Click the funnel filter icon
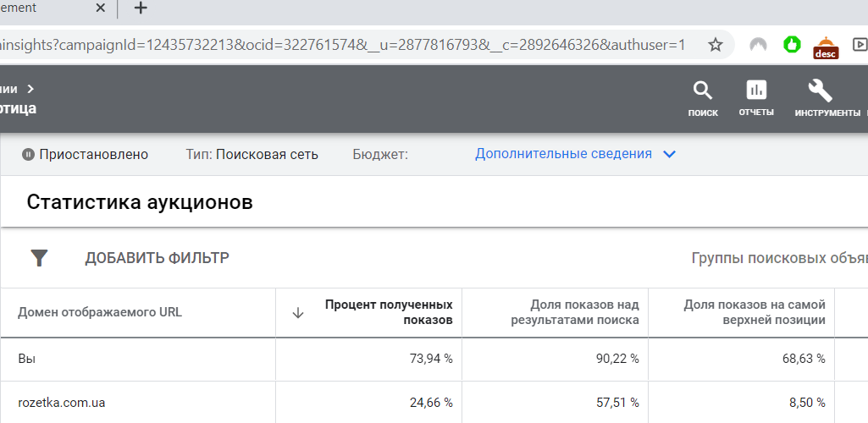Viewport: 868px width, 423px height. (39, 258)
